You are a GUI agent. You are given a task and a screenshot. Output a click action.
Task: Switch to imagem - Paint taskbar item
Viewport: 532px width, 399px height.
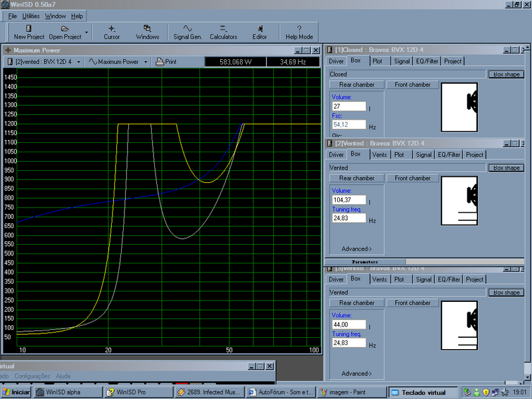[352, 392]
